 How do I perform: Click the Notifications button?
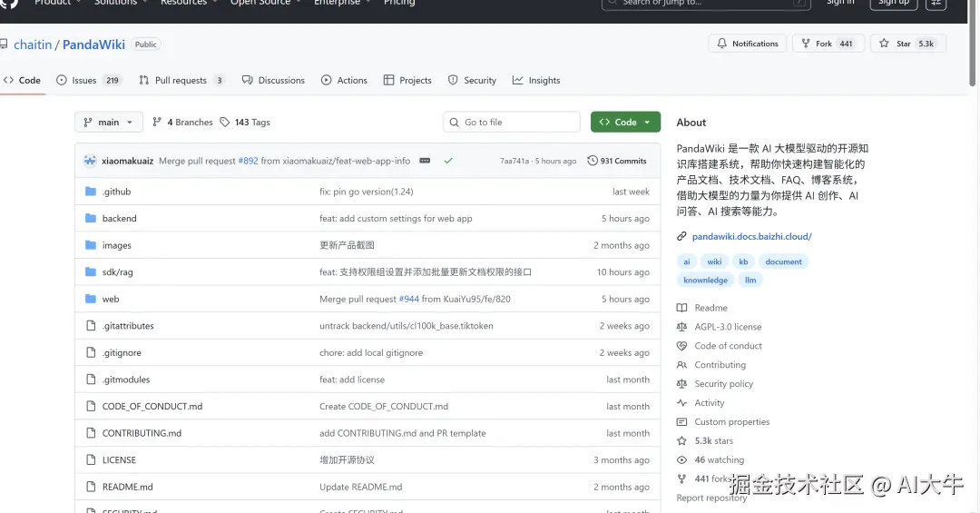click(x=748, y=44)
